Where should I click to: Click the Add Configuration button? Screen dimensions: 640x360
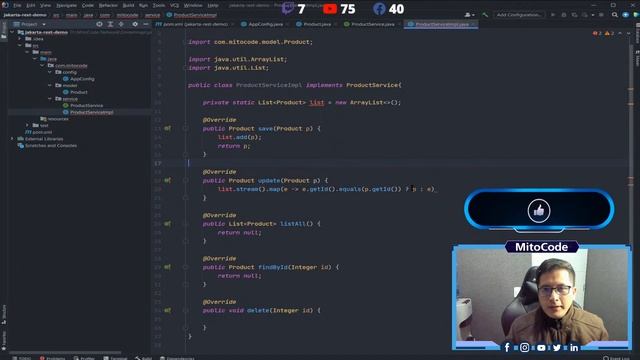tap(519, 15)
